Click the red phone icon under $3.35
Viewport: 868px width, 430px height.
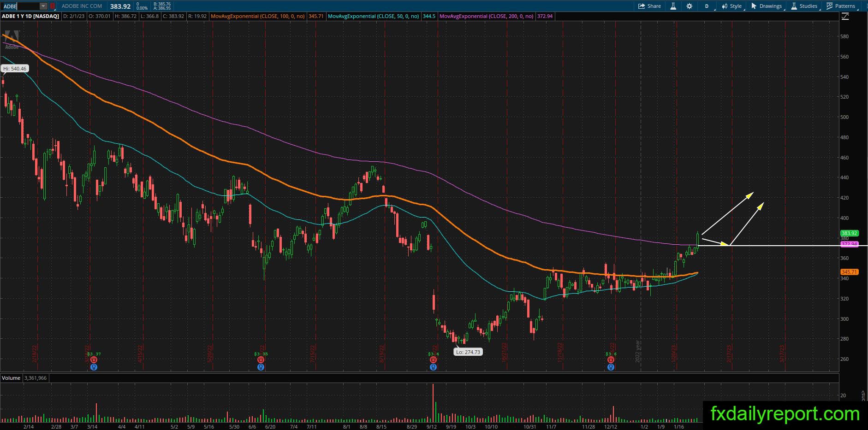click(261, 360)
